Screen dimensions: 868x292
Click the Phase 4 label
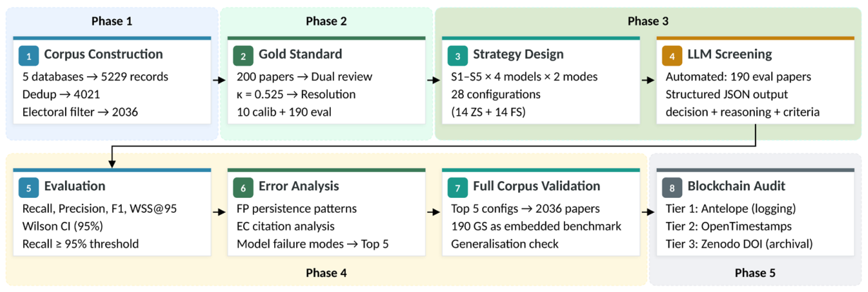click(x=327, y=272)
